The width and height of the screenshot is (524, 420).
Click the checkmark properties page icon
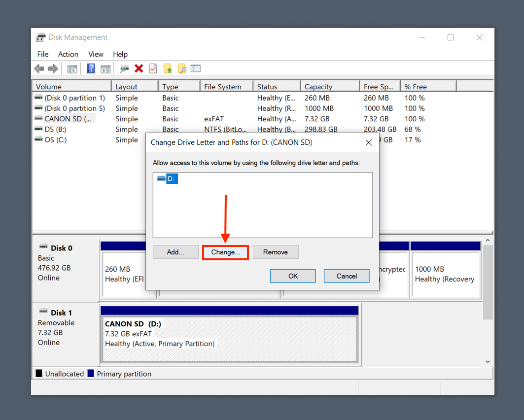[153, 69]
